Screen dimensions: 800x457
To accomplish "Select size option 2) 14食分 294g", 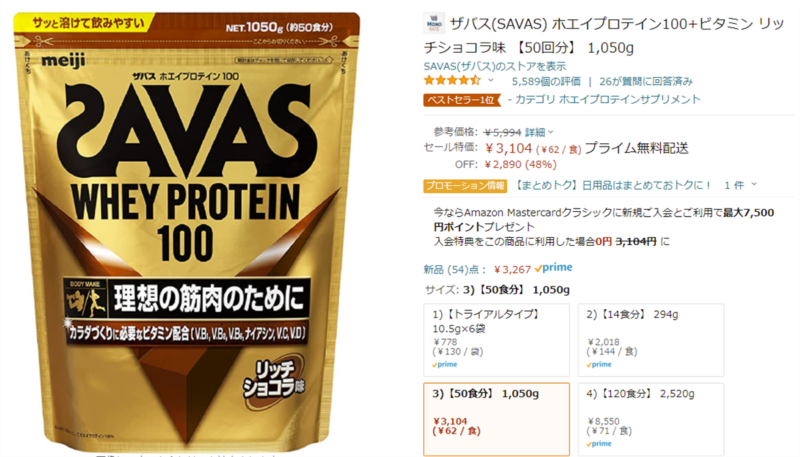I will click(x=651, y=340).
